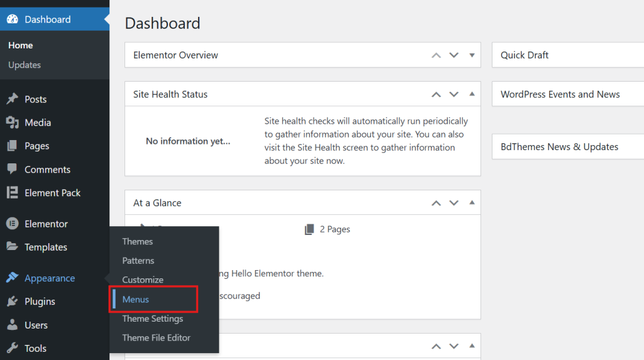Click the Plugins plug icon

point(12,302)
